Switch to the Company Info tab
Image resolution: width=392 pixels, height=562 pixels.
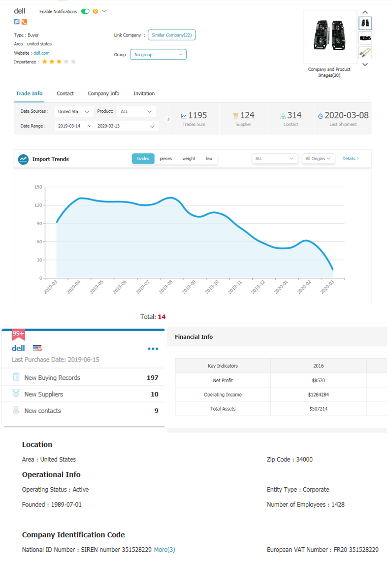coord(103,94)
